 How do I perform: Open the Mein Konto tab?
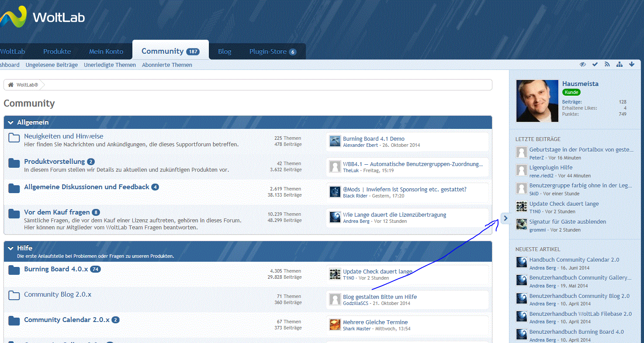click(x=106, y=52)
